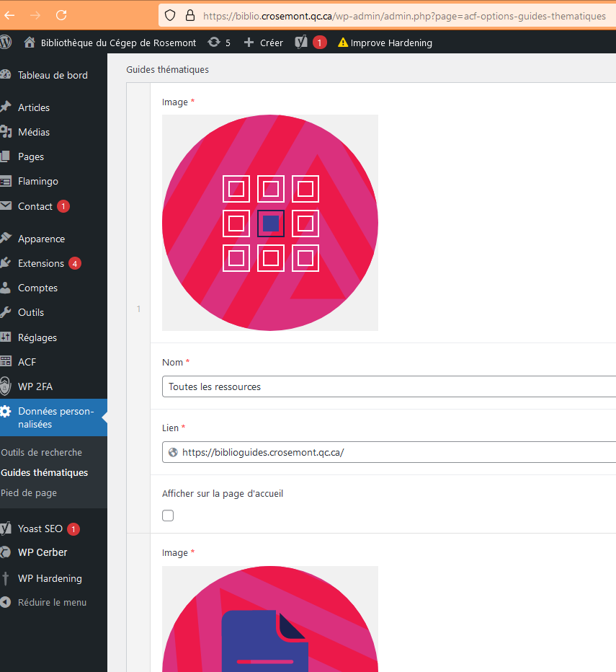This screenshot has width=616, height=672.
Task: Enable Afficher sur la page d'accueil checkbox
Action: (168, 516)
